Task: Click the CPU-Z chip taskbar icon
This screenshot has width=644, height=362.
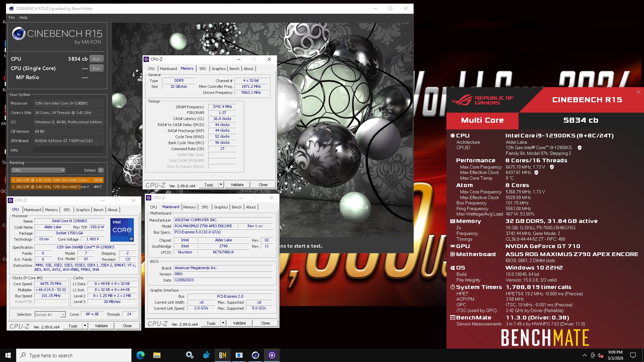Action: pos(272,355)
